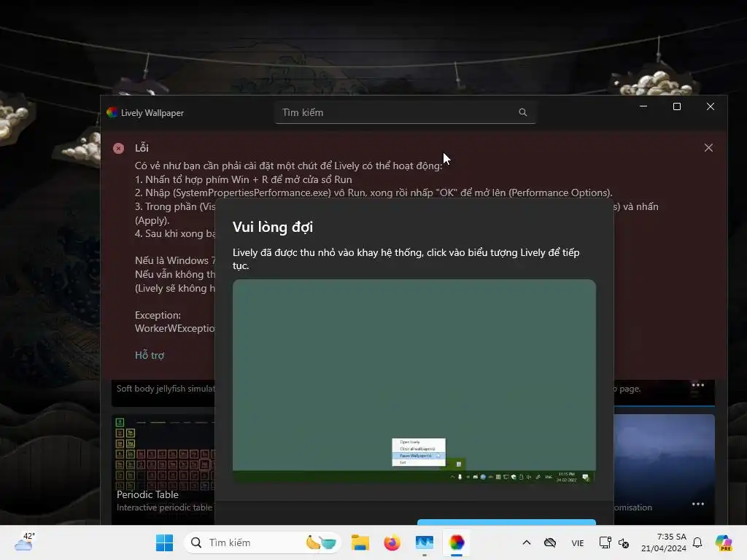Image resolution: width=747 pixels, height=560 pixels.
Task: Open File Explorer from the taskbar
Action: [360, 542]
